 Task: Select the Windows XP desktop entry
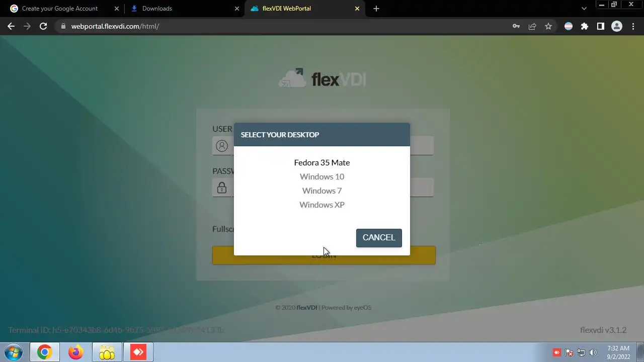(322, 205)
